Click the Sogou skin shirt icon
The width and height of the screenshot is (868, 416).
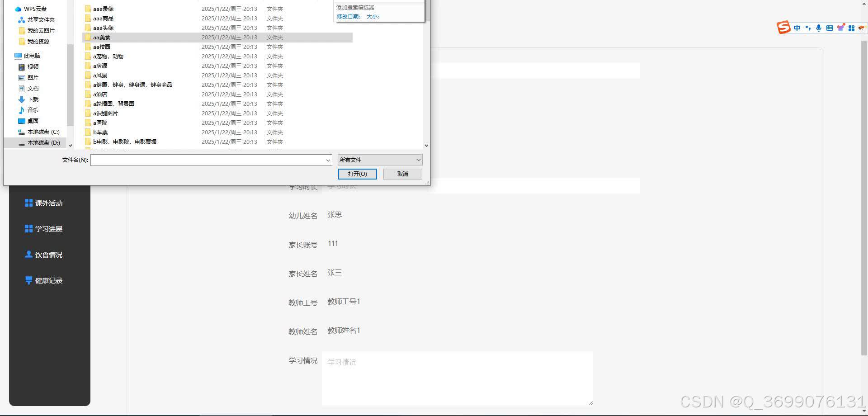(x=840, y=28)
